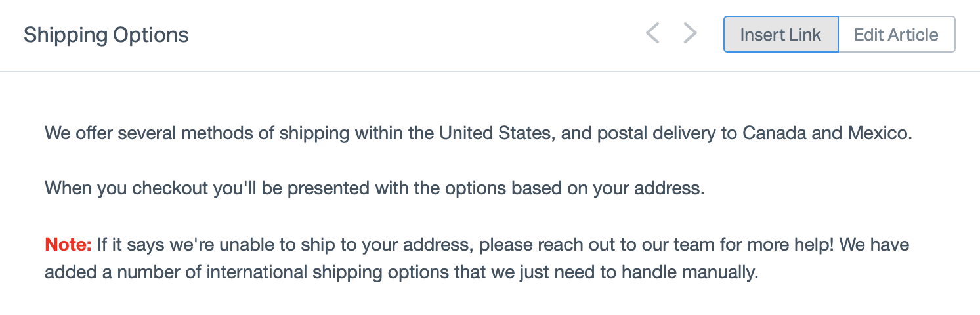Click the red Note: label
980x315 pixels.
(68, 245)
